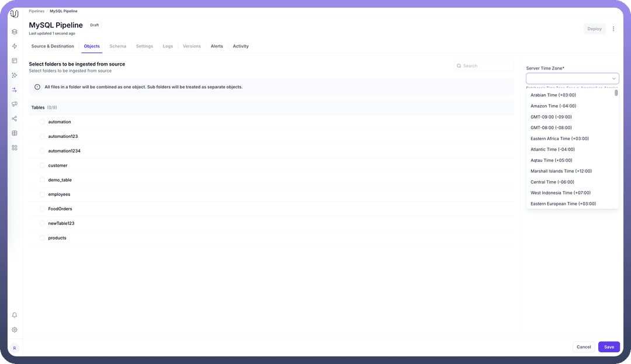Switch to Source & Destination tab
This screenshot has height=364, width=631.
coord(53,46)
